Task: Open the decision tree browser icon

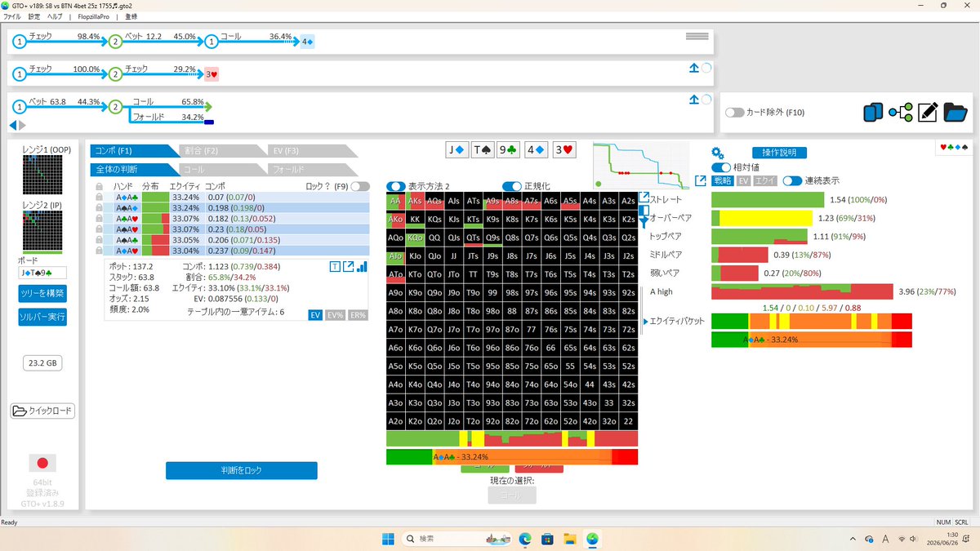Action: [x=900, y=112]
